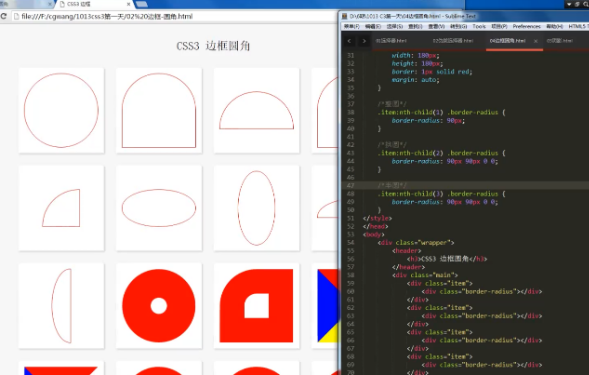Click the narrow half-ellipse outline

(61, 305)
